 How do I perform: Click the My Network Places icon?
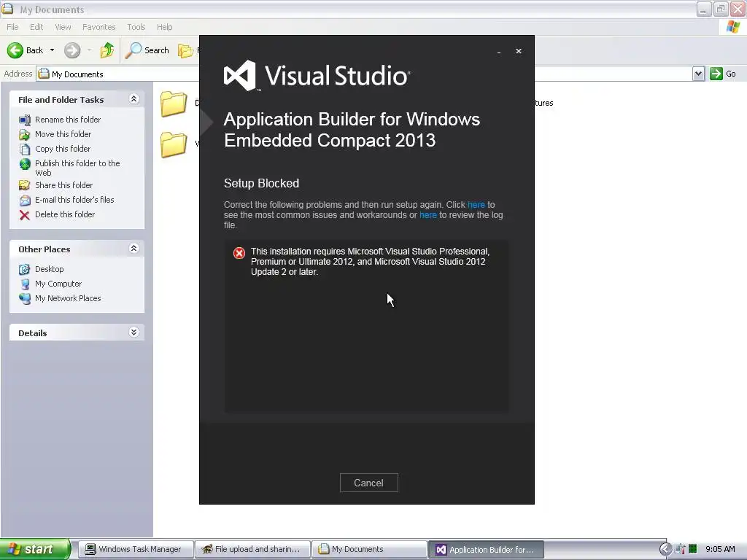(25, 298)
